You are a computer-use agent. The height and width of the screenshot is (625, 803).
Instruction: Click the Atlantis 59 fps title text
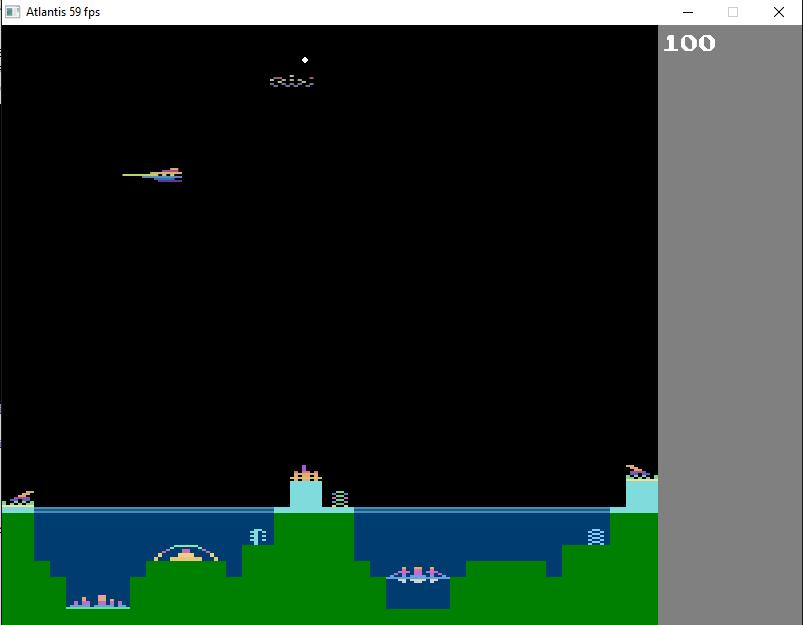63,12
